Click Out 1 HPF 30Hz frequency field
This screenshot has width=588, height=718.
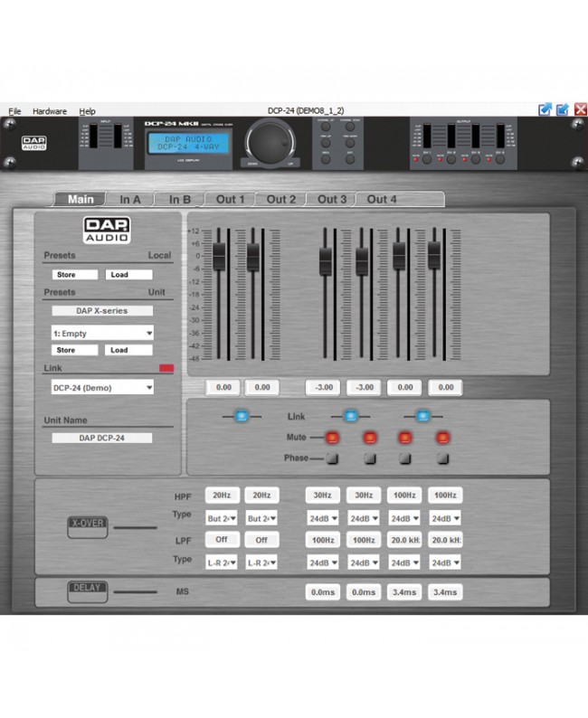[x=323, y=495]
